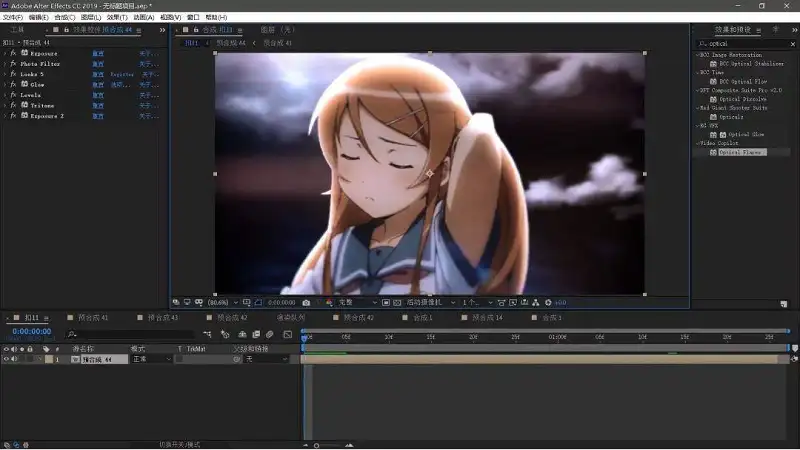This screenshot has height=450, width=800.
Task: Toggle the fx switch for Looks 5
Action: 13,74
